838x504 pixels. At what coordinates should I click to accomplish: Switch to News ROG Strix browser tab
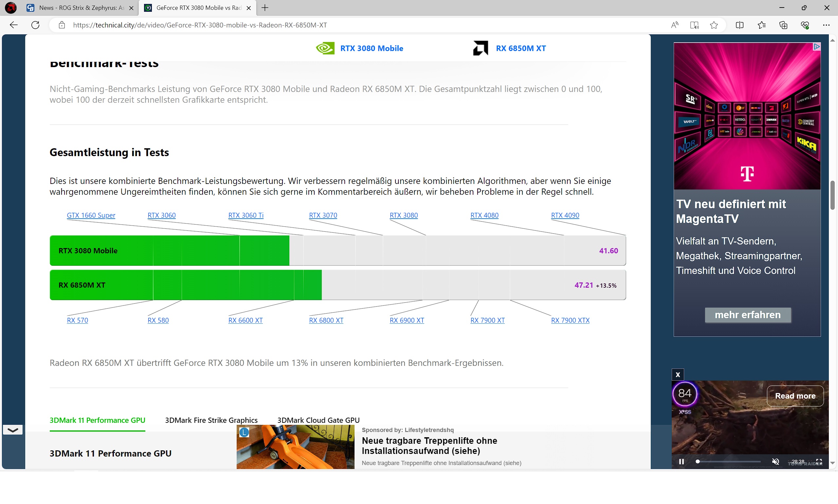pos(82,8)
